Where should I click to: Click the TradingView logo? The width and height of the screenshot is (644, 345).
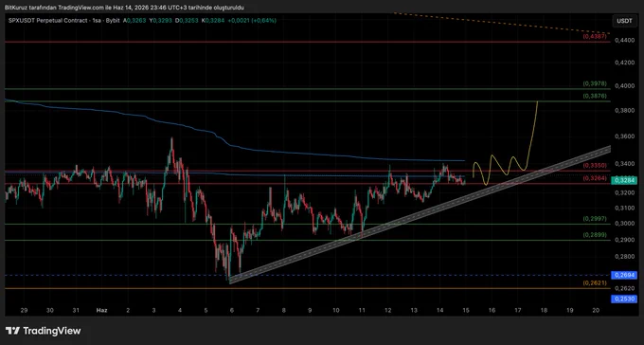44,331
